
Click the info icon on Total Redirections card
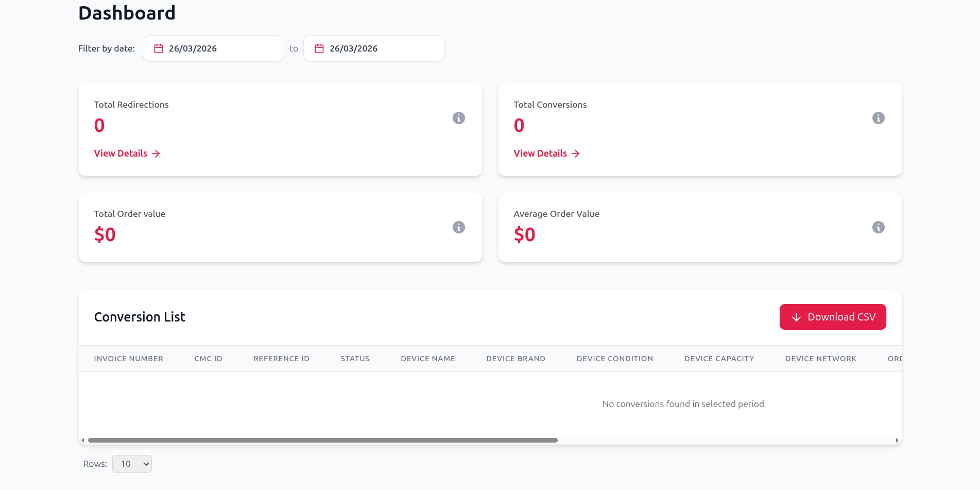tap(458, 118)
